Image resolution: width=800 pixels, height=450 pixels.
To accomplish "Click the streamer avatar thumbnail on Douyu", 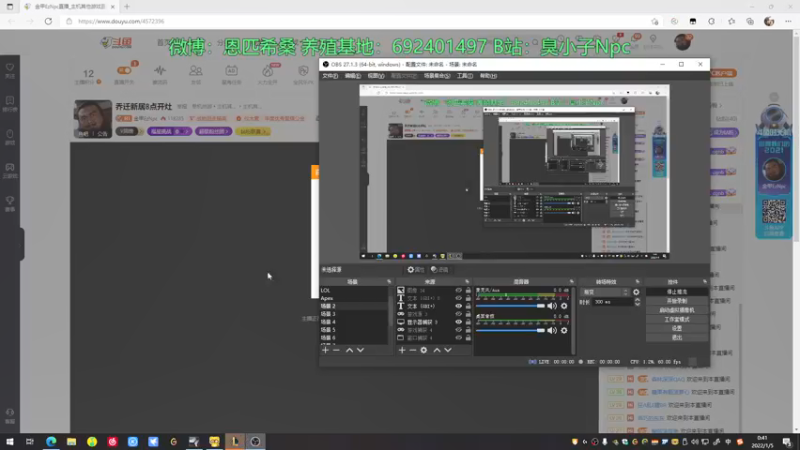I will click(x=93, y=119).
